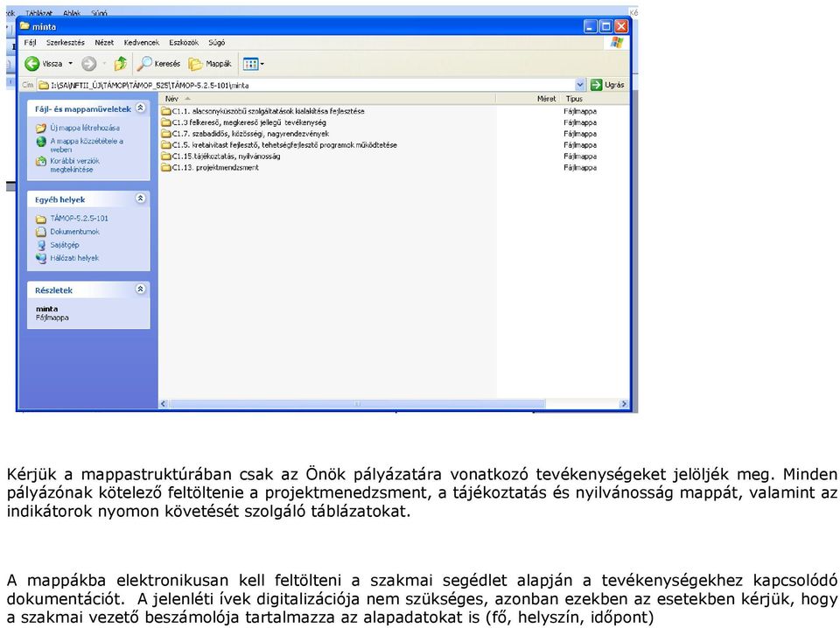Open the forward history dropdown arrow
This screenshot has height=628, width=840.
(x=104, y=64)
